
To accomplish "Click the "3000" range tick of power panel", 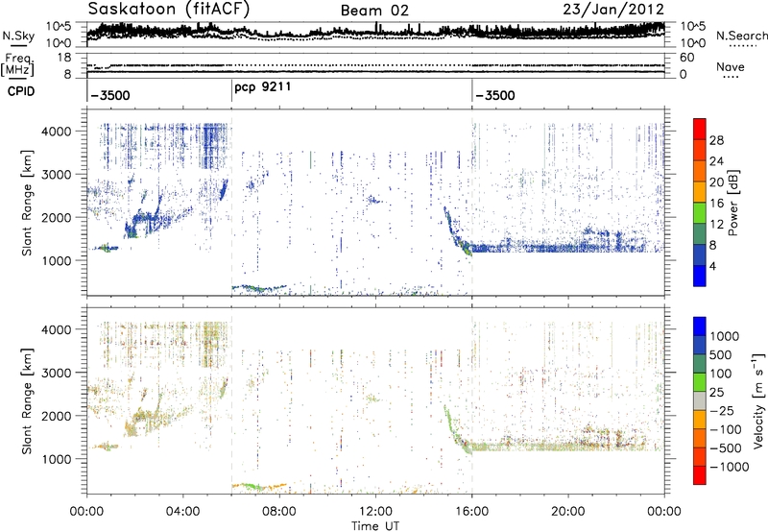I will point(57,175).
